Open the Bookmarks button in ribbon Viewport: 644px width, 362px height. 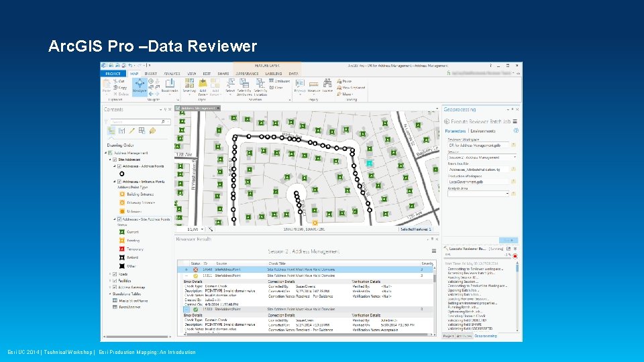tap(169, 86)
